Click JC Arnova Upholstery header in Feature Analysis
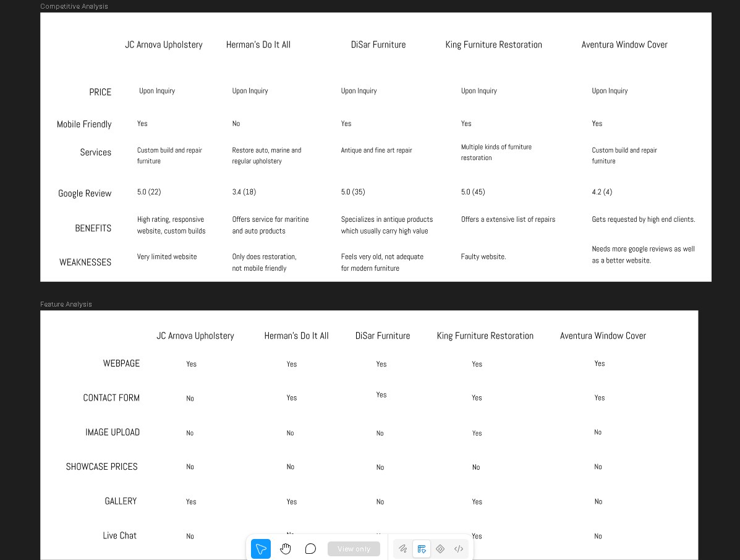Image resolution: width=740 pixels, height=560 pixels. (195, 336)
